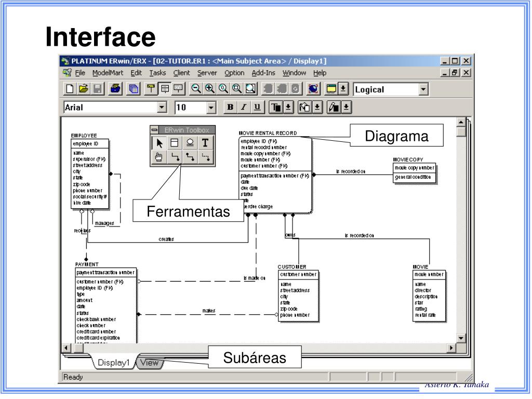This screenshot has height=399, width=532.
Task: Open the ModelMart menu
Action: point(108,73)
